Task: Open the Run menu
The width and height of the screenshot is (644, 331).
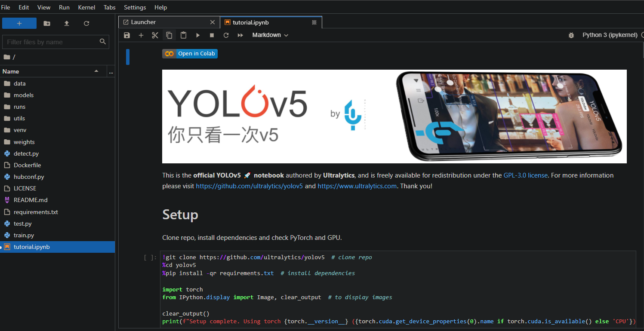Action: 64,7
